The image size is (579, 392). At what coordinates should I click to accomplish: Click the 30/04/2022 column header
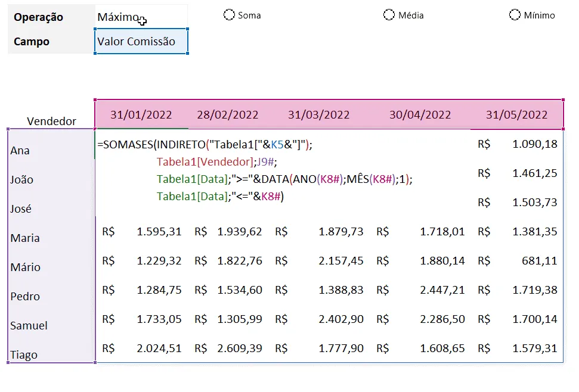pyautogui.click(x=420, y=115)
